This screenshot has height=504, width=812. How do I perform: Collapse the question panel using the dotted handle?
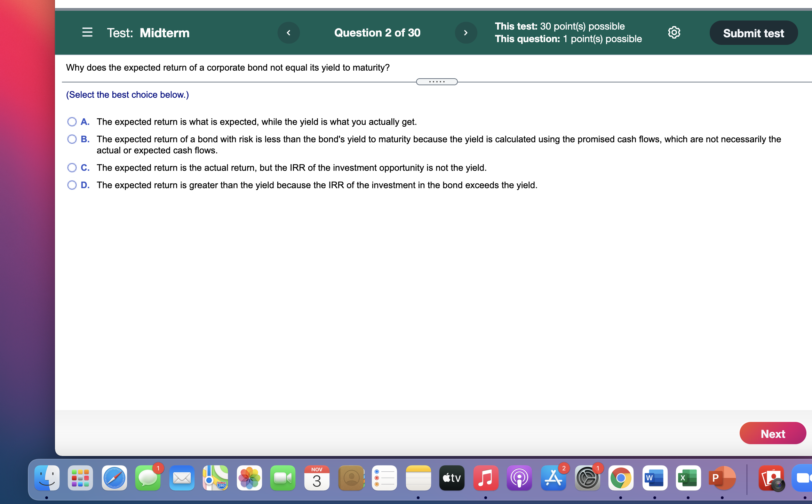pyautogui.click(x=437, y=81)
